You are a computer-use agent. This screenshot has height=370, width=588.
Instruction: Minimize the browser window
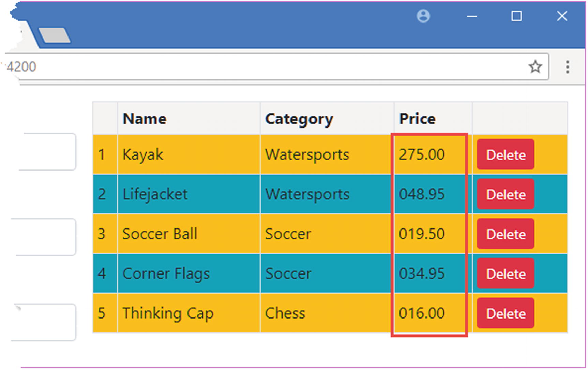pos(472,16)
